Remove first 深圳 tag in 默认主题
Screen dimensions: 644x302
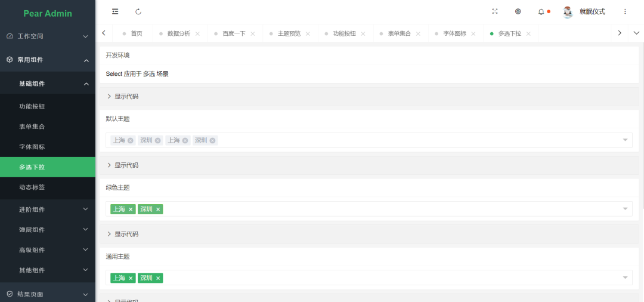[157, 140]
